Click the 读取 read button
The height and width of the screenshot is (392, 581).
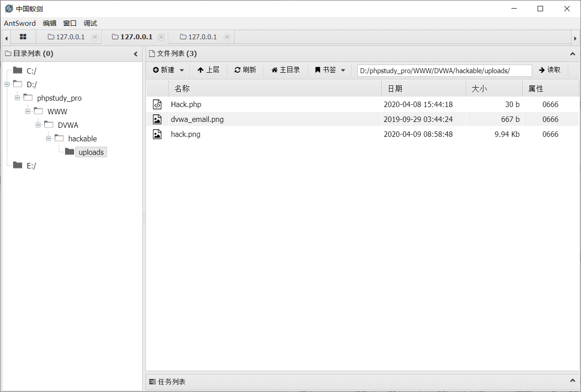(550, 70)
